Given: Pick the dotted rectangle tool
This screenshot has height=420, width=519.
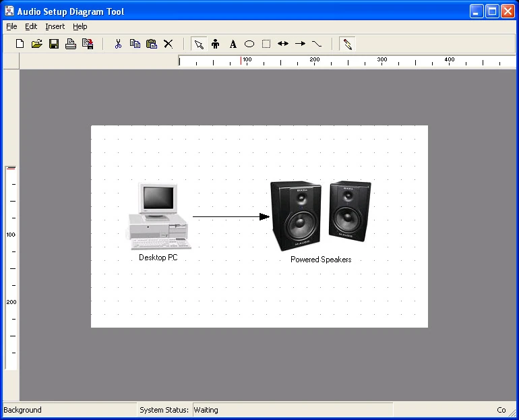Looking at the screenshot, I should click(x=266, y=44).
